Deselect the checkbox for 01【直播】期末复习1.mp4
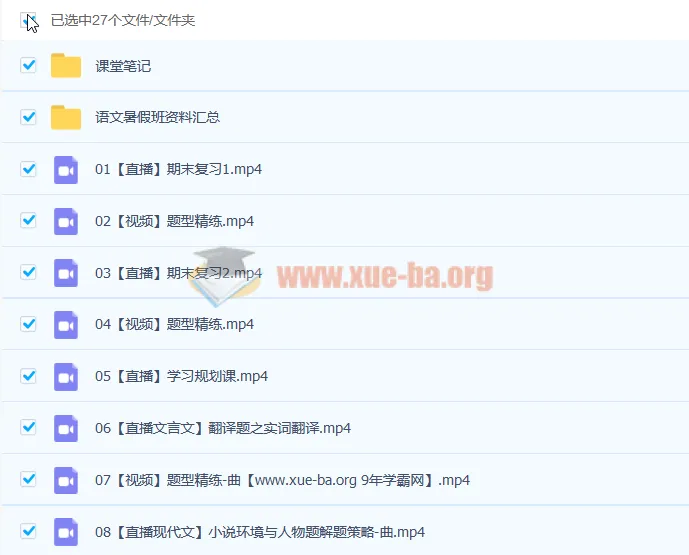The width and height of the screenshot is (689, 555). click(28, 170)
